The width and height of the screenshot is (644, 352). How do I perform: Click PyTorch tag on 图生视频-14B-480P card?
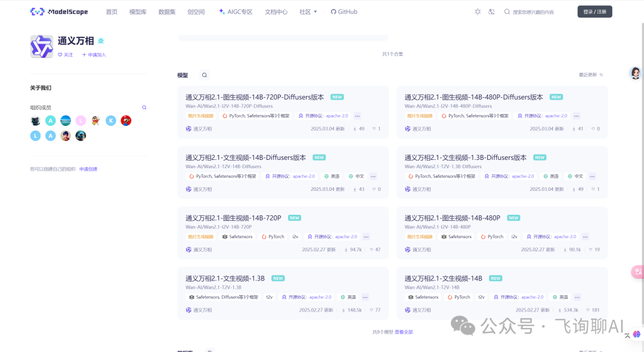[x=491, y=237]
